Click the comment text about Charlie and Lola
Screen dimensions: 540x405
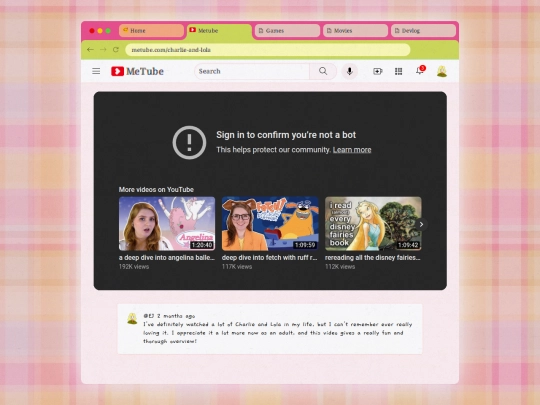pyautogui.click(x=278, y=333)
